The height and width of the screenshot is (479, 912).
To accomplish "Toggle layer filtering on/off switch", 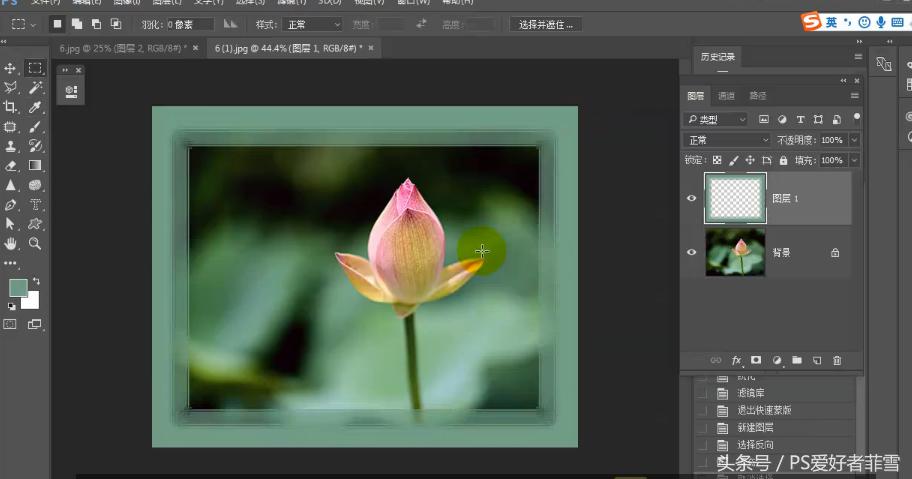I will (x=856, y=117).
